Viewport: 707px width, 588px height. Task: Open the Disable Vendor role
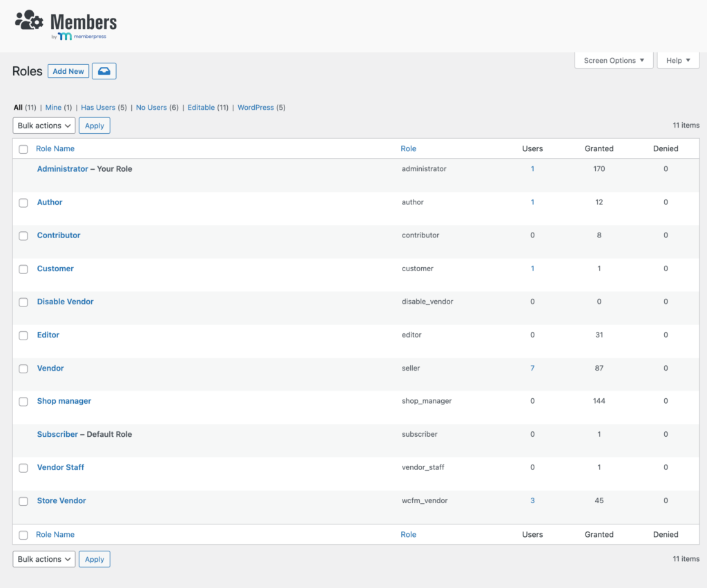pyautogui.click(x=66, y=302)
